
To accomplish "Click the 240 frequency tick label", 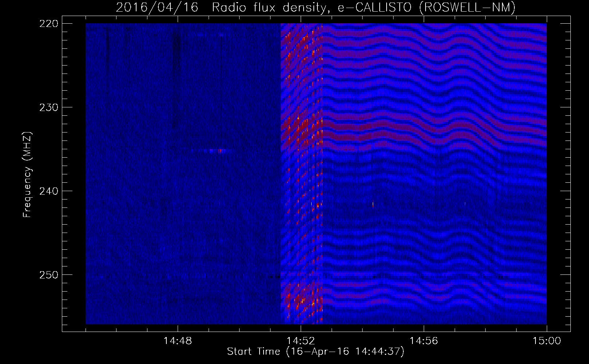I will click(x=48, y=191).
